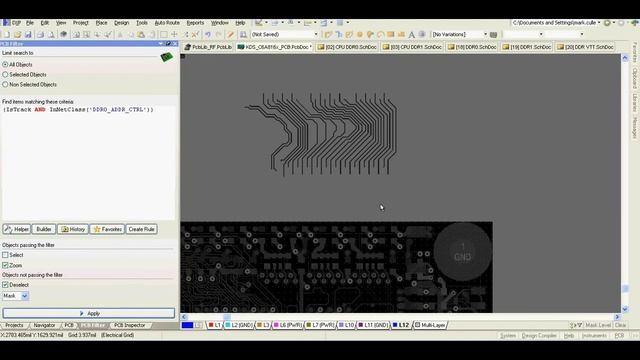The width and height of the screenshot is (640, 360).
Task: Click the Move Selection cross icon
Action: point(174,35)
